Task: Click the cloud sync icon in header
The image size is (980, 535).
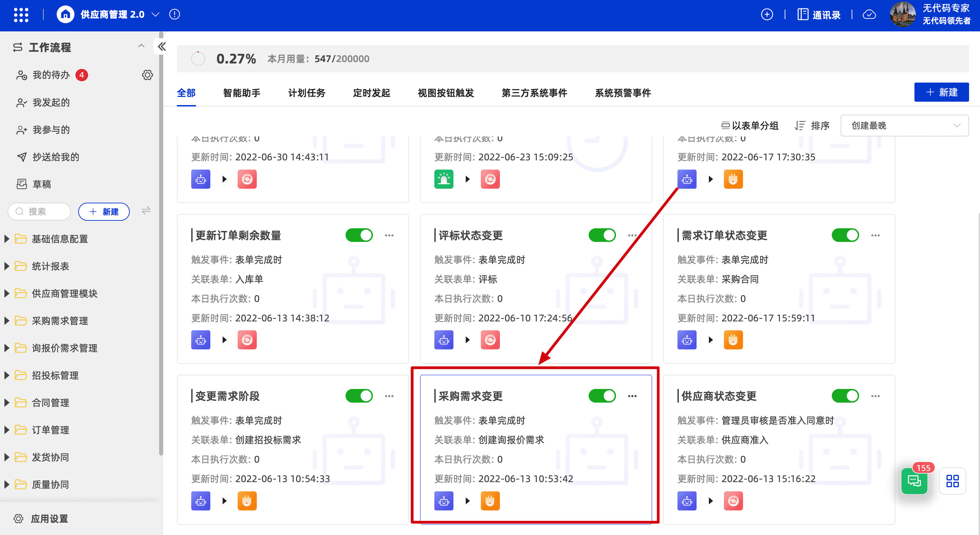Action: click(x=869, y=15)
